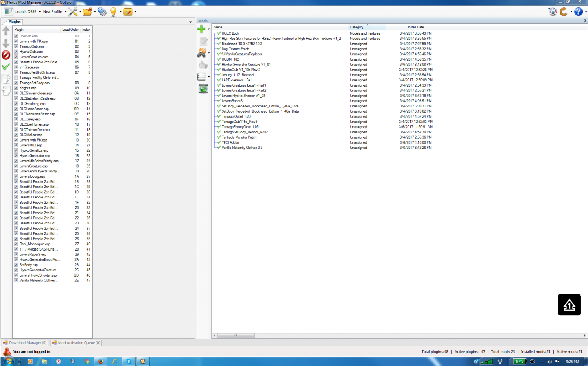588x366 pixels.
Task: Click the game launch icon beside Launch OBSE
Action: tap(8, 11)
